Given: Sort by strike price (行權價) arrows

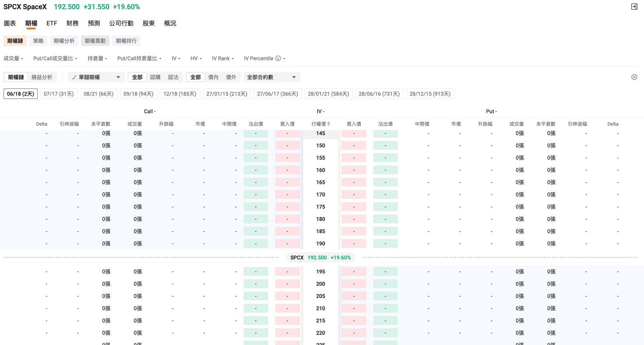Looking at the screenshot, I should (x=329, y=124).
